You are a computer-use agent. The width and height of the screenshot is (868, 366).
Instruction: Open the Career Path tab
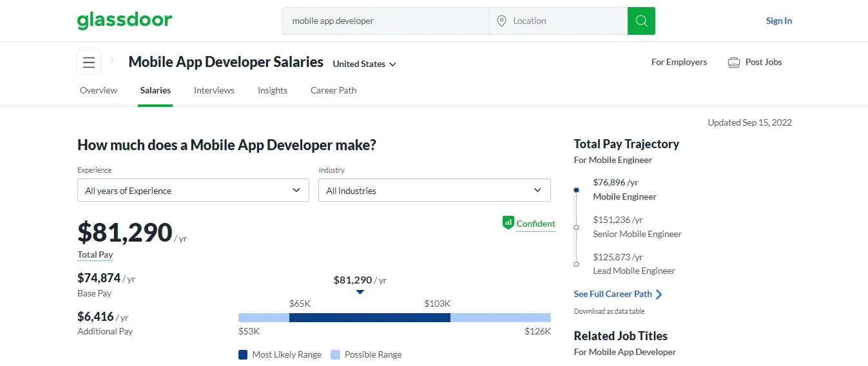333,90
